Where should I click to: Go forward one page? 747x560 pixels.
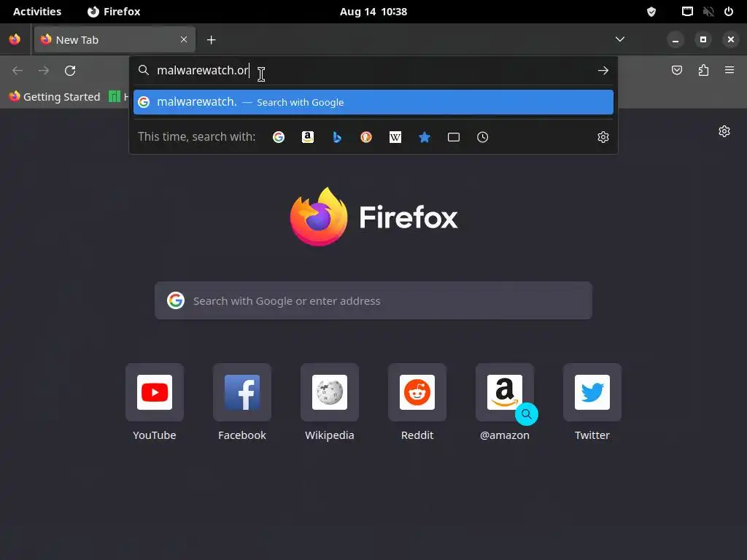(x=44, y=71)
